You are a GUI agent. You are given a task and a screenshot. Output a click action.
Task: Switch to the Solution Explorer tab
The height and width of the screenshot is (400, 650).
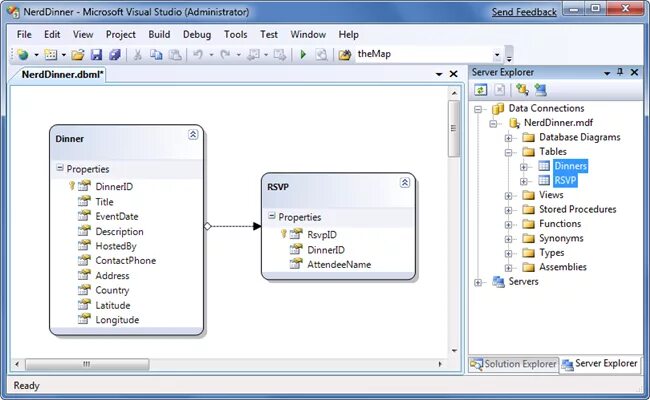[x=514, y=364]
